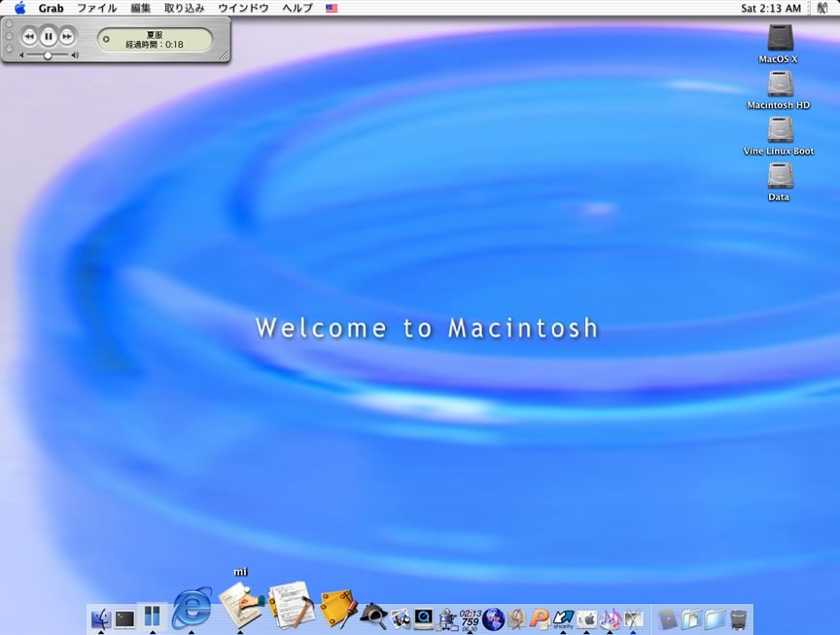
Task: Click the Sat 2:13 AM menu bar clock
Action: (x=771, y=8)
